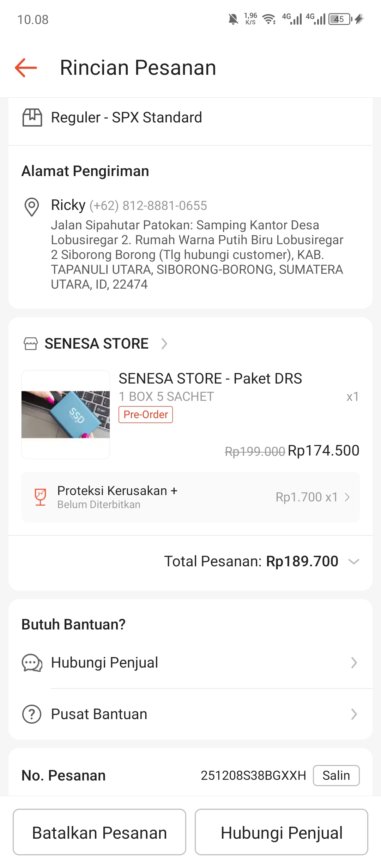Viewport: 381px width, 868px height.
Task: Tap the store icon beside SENESA STORE
Action: click(x=31, y=344)
